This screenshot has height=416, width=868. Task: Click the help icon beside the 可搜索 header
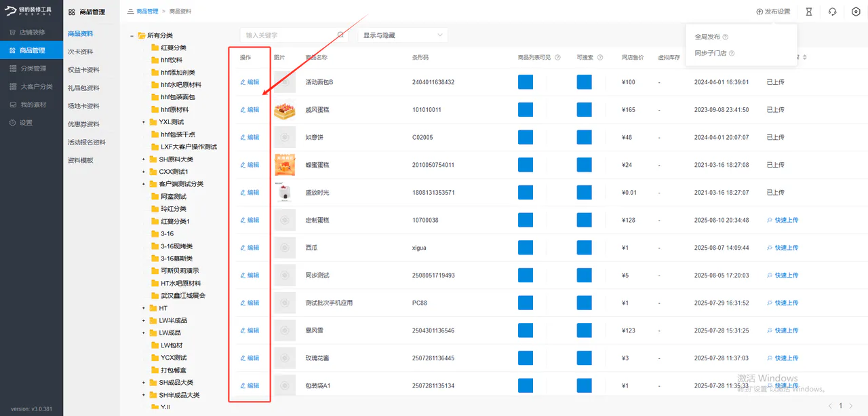tap(600, 58)
